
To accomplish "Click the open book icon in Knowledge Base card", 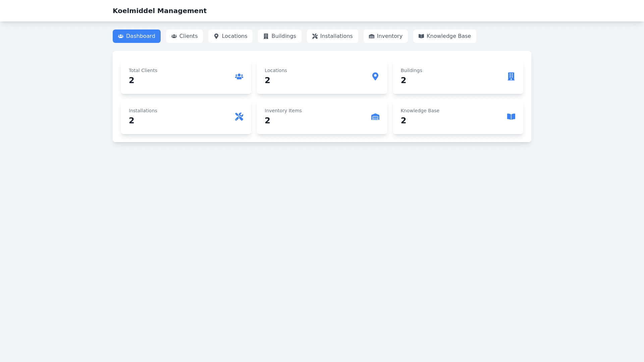I will point(511,117).
